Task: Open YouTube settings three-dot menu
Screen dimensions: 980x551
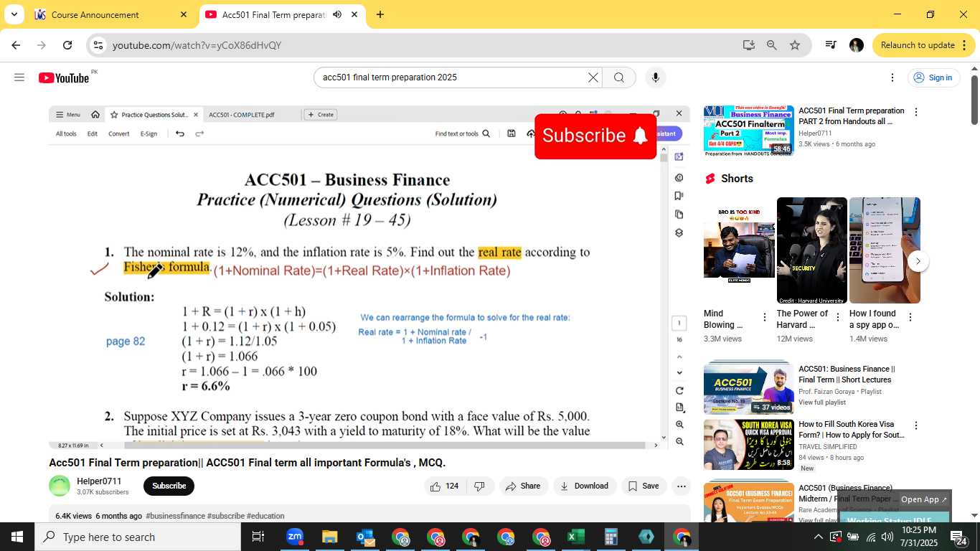Action: tap(892, 77)
